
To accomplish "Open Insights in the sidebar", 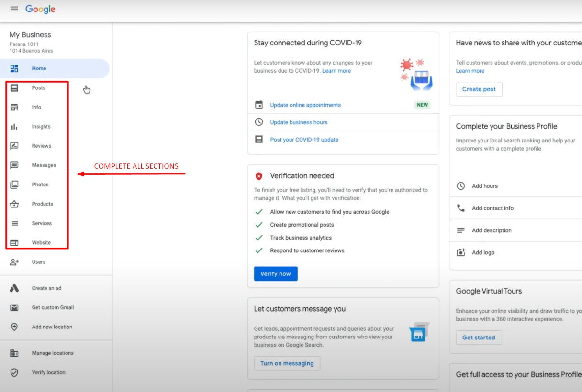I will click(41, 127).
